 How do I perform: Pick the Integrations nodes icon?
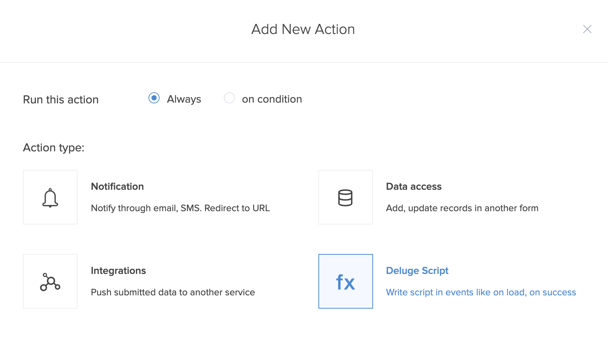[50, 282]
